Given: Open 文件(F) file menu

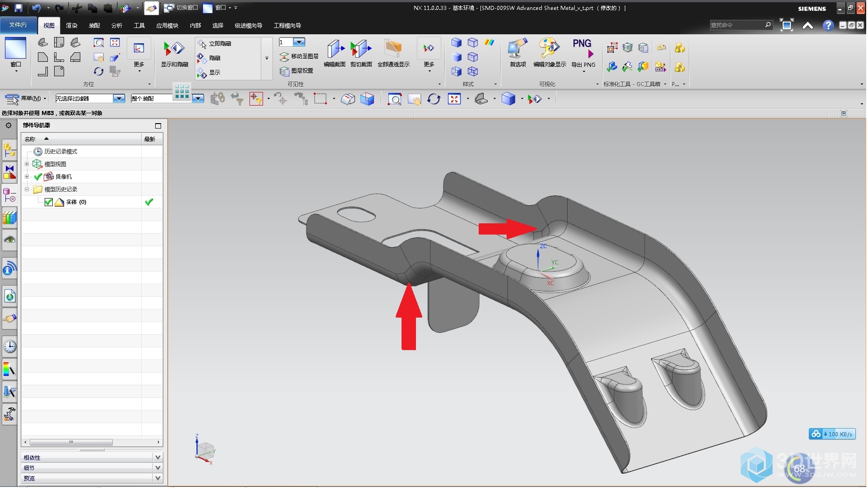Looking at the screenshot, I should (x=18, y=25).
